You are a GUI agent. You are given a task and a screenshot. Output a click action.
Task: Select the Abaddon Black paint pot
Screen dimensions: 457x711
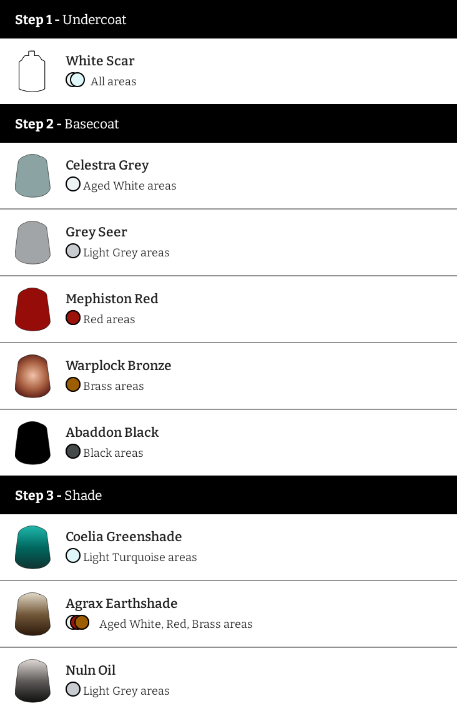tap(33, 443)
